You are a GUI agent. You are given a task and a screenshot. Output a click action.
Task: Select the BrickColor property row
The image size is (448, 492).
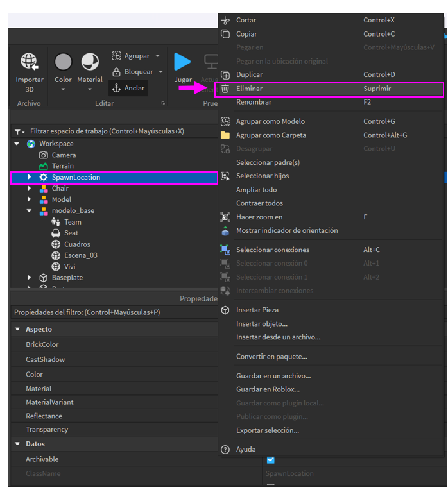(114, 344)
